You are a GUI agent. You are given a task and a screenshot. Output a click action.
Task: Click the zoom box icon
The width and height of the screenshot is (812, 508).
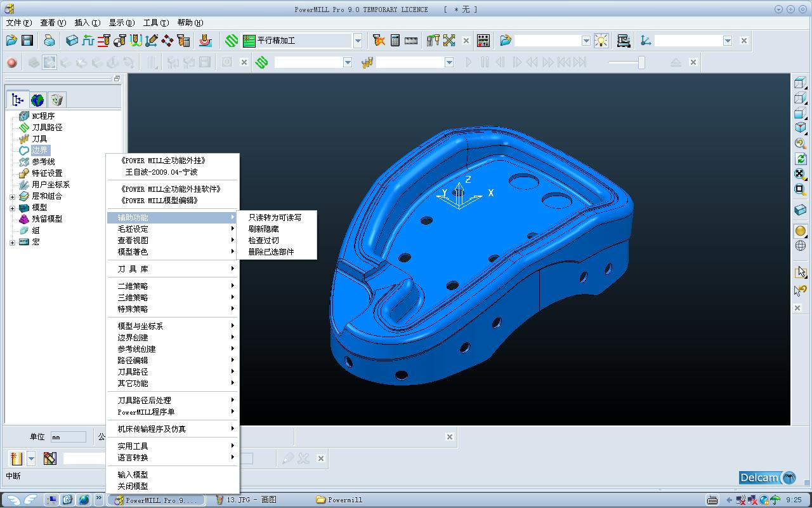(x=801, y=189)
